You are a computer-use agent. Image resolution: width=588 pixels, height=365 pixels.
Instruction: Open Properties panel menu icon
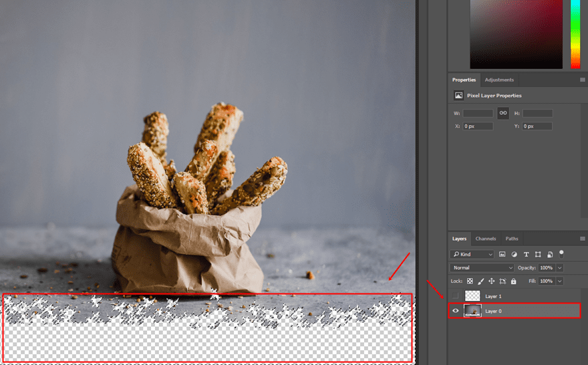pos(583,80)
